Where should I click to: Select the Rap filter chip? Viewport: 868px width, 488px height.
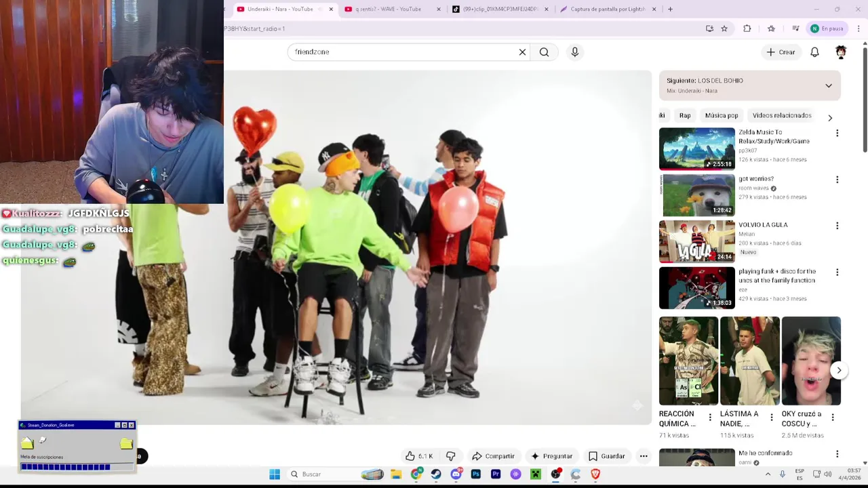(685, 116)
